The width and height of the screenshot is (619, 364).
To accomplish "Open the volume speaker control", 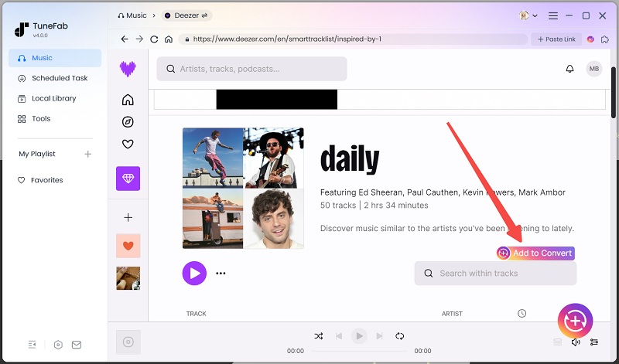I will click(576, 342).
